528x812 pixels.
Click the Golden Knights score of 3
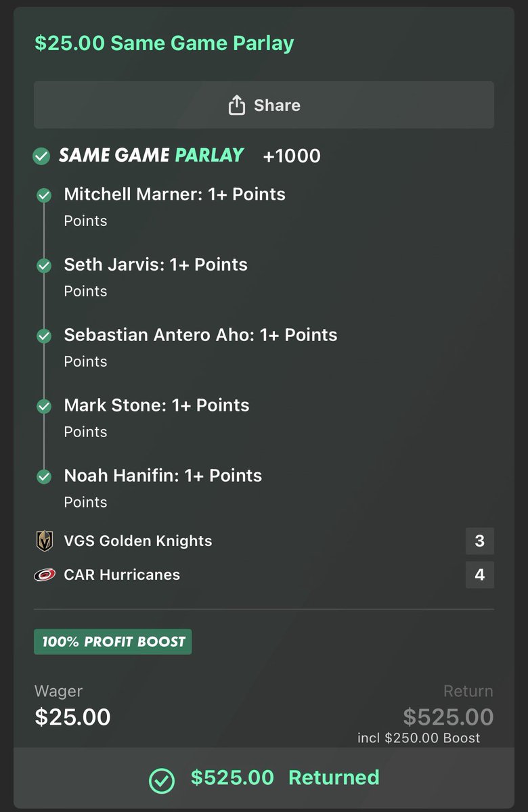[x=480, y=541]
